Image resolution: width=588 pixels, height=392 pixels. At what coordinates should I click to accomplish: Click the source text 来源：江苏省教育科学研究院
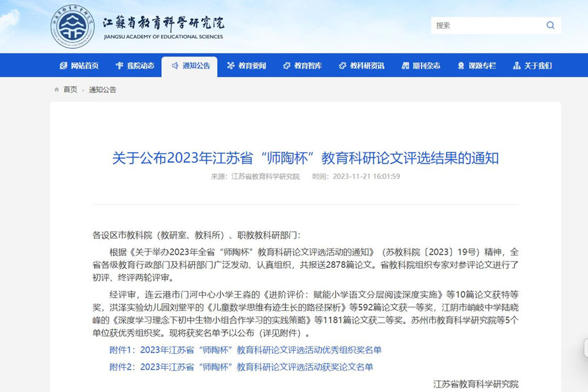click(x=255, y=176)
